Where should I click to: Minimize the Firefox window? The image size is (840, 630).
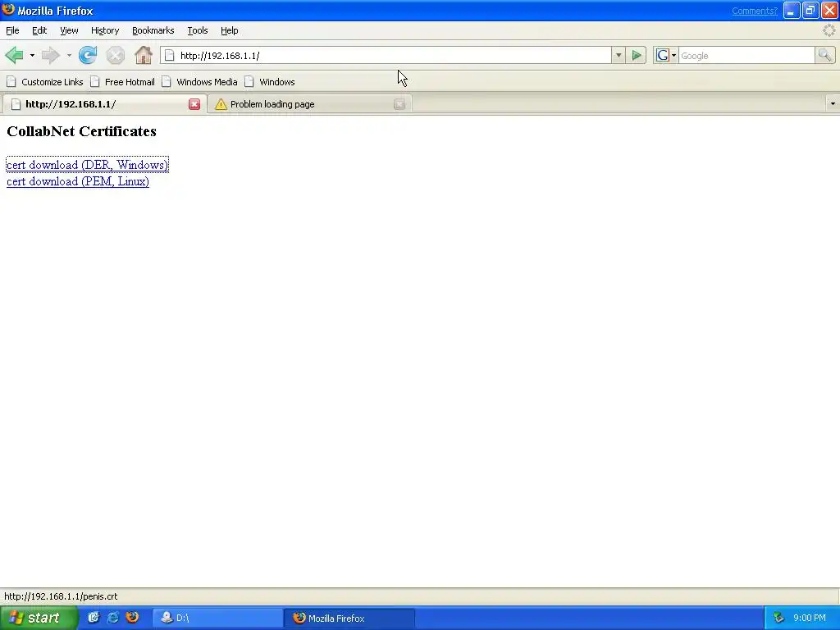coord(792,10)
